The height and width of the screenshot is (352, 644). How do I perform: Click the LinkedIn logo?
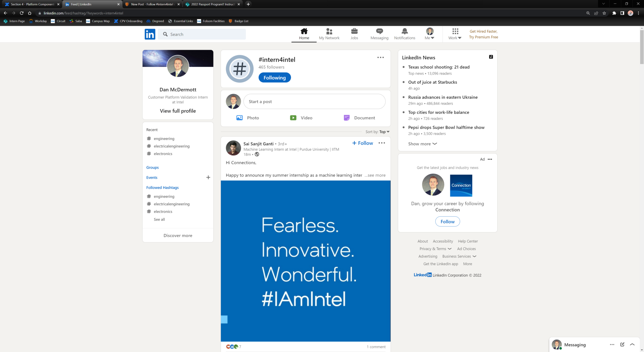150,34
